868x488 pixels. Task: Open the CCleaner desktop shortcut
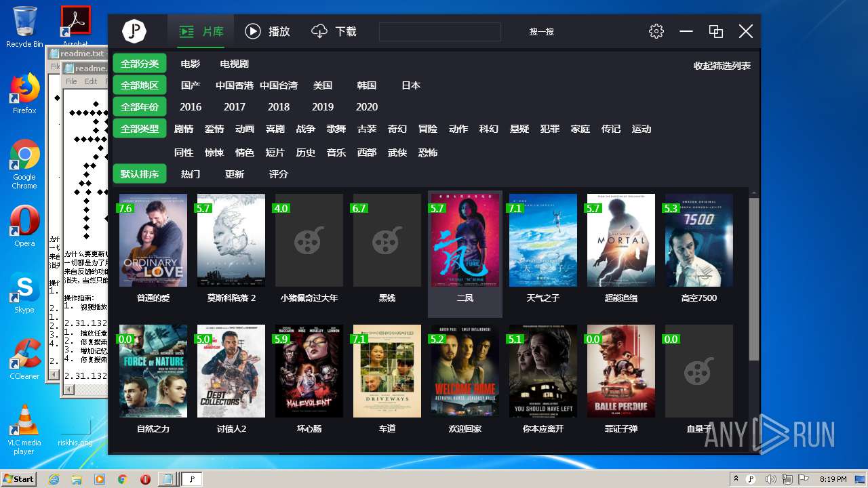(24, 359)
